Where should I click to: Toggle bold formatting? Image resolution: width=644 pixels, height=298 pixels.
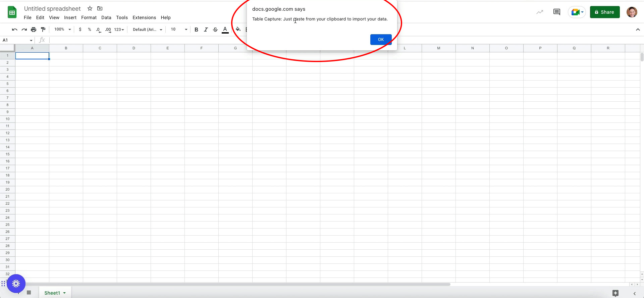coord(196,30)
